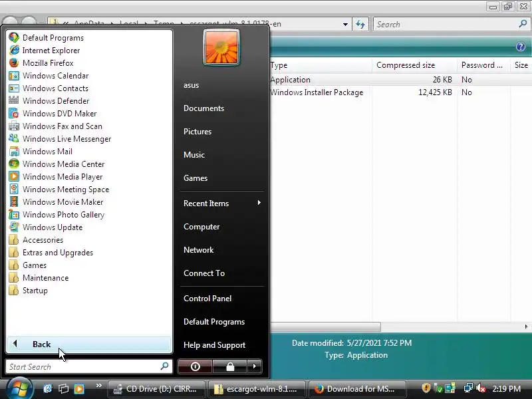Launch Windows Media Player from program list
The height and width of the screenshot is (399, 532).
coord(56,177)
